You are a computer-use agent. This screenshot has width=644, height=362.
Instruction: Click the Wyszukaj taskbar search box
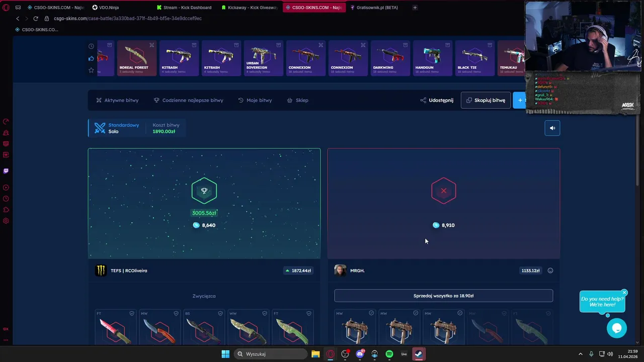coord(271,354)
